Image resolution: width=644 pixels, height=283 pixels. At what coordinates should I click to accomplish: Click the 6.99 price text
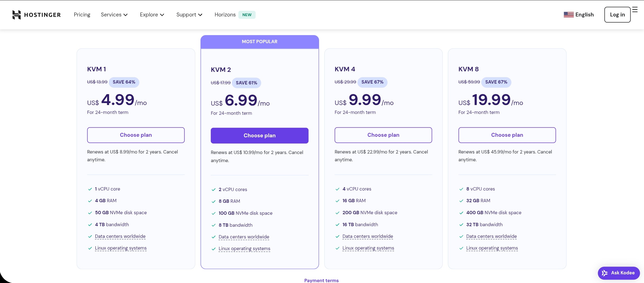(241, 100)
